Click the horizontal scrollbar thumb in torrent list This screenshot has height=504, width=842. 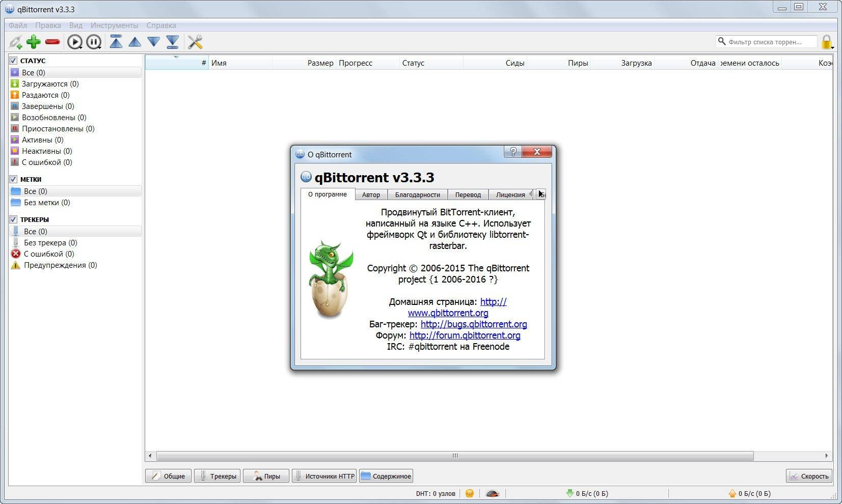tap(455, 456)
